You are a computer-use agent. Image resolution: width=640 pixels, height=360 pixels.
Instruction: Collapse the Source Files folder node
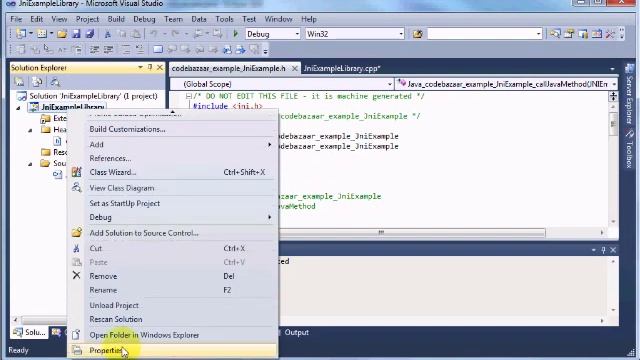click(30, 164)
